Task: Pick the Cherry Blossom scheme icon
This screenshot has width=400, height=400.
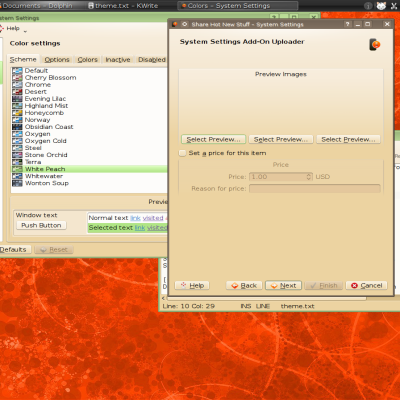Action: pyautogui.click(x=17, y=78)
